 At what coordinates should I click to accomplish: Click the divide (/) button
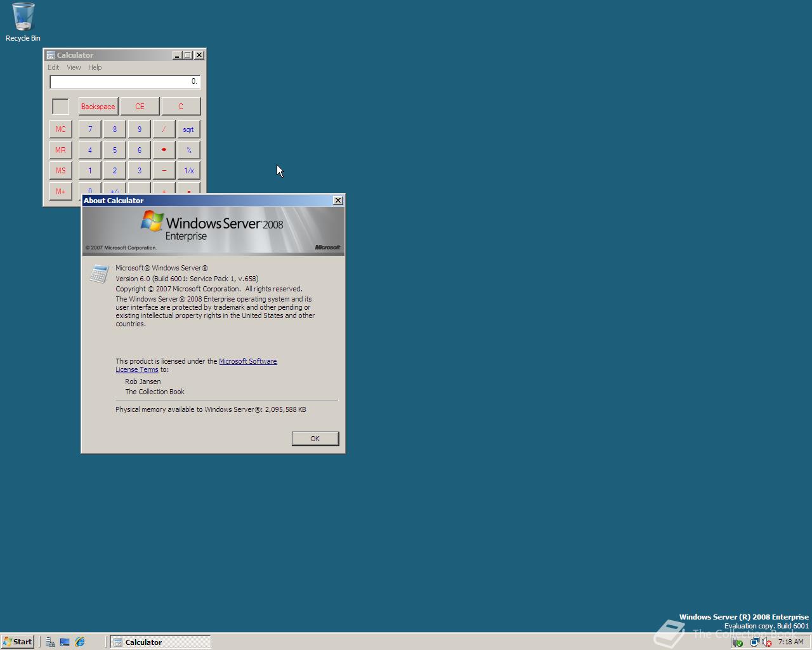coord(164,129)
